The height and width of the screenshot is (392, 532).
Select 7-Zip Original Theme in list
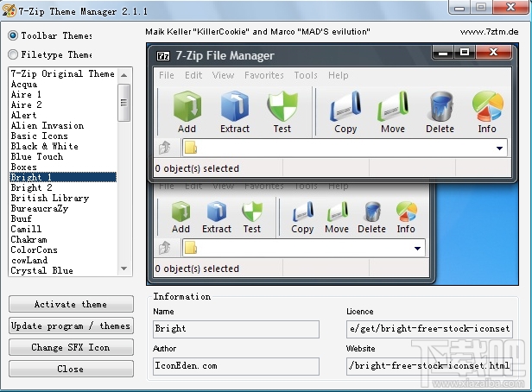[63, 73]
